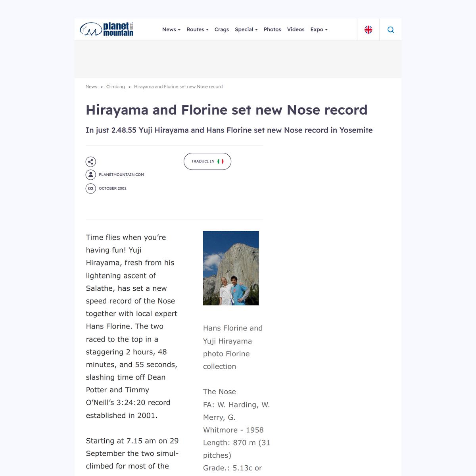
Task: Open the Photos menu item
Action: 272,29
